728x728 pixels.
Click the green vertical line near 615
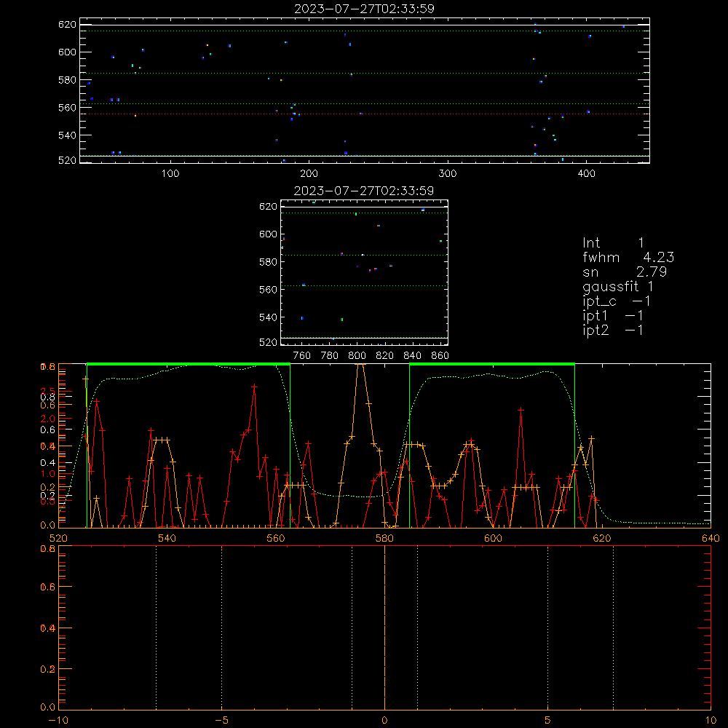click(575, 446)
